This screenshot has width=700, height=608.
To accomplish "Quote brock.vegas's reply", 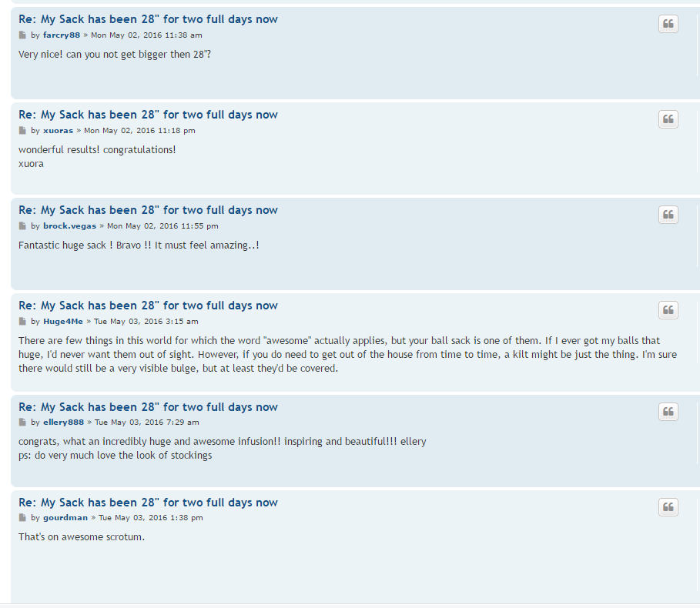I will coord(668,215).
